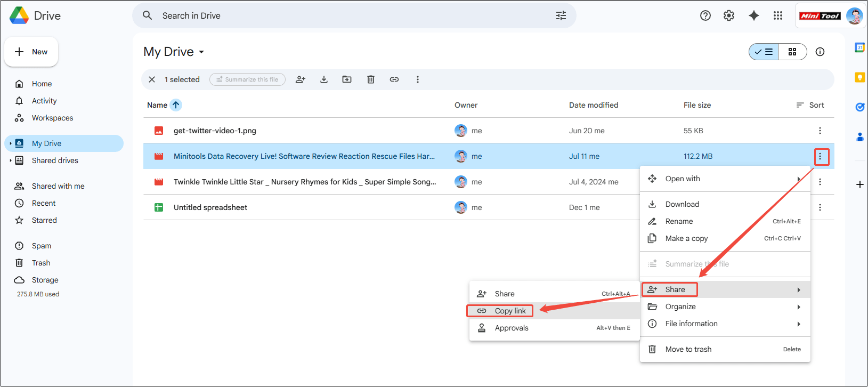Switch to grid layout view
The height and width of the screenshot is (387, 868).
point(792,52)
